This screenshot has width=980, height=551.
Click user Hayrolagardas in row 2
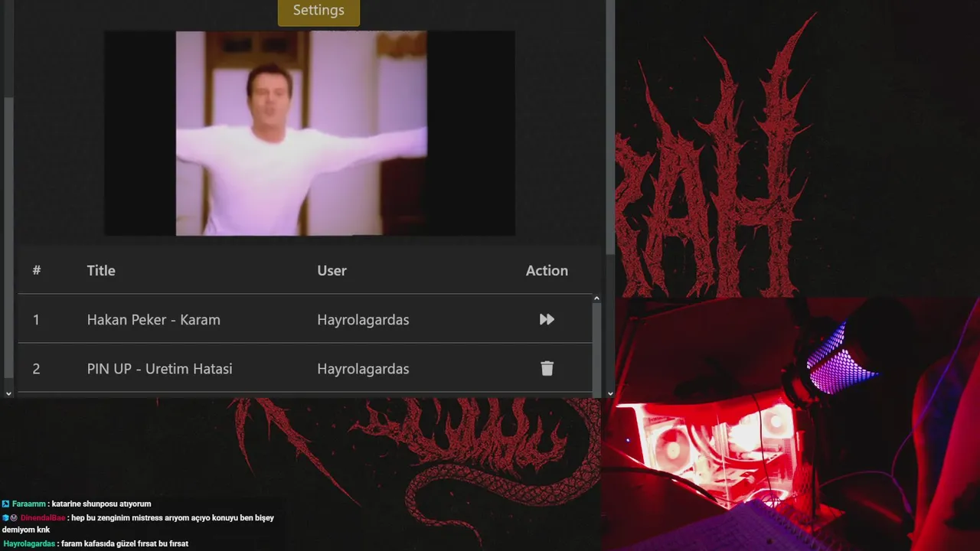[x=363, y=369]
